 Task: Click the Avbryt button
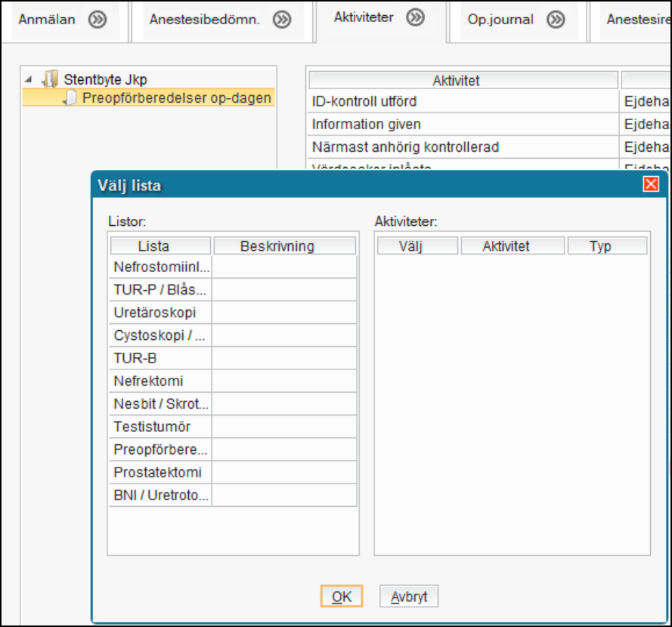409,597
